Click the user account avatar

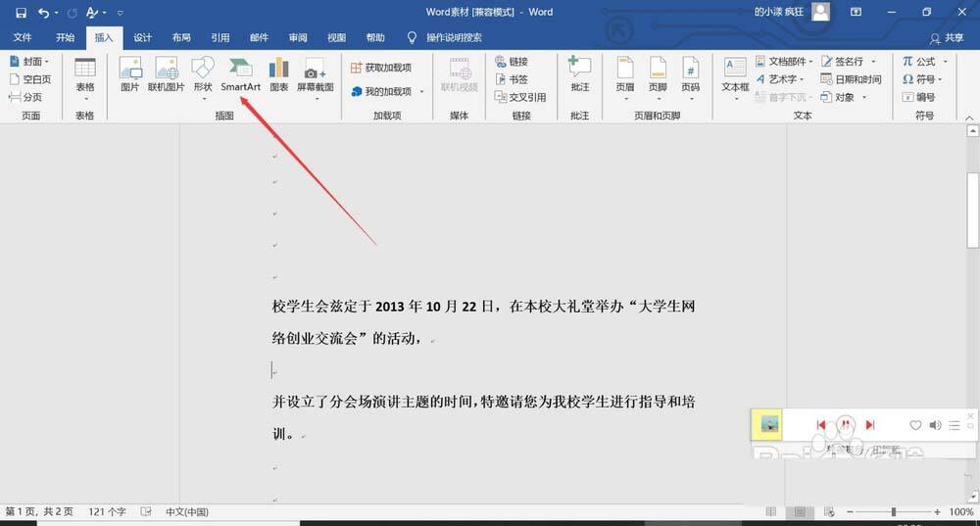820,11
